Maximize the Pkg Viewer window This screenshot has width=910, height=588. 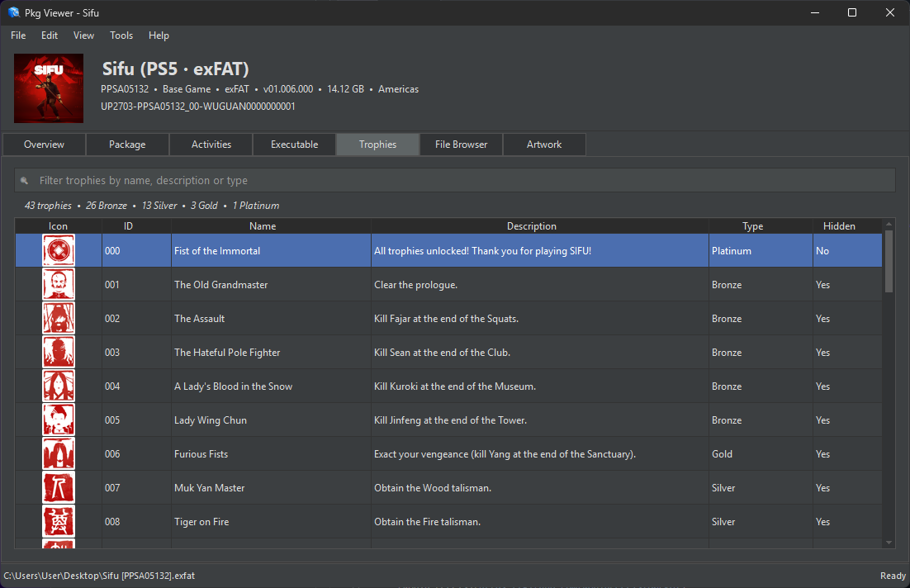(852, 12)
